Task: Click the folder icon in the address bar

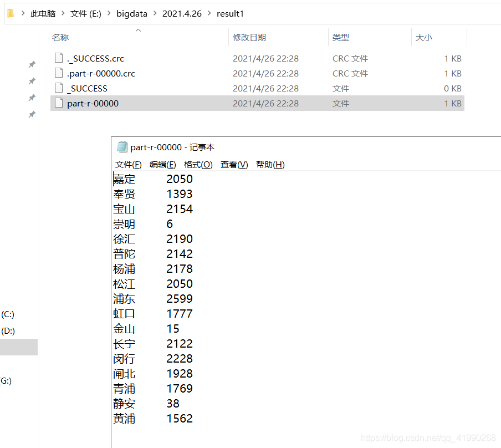Action: coord(11,13)
